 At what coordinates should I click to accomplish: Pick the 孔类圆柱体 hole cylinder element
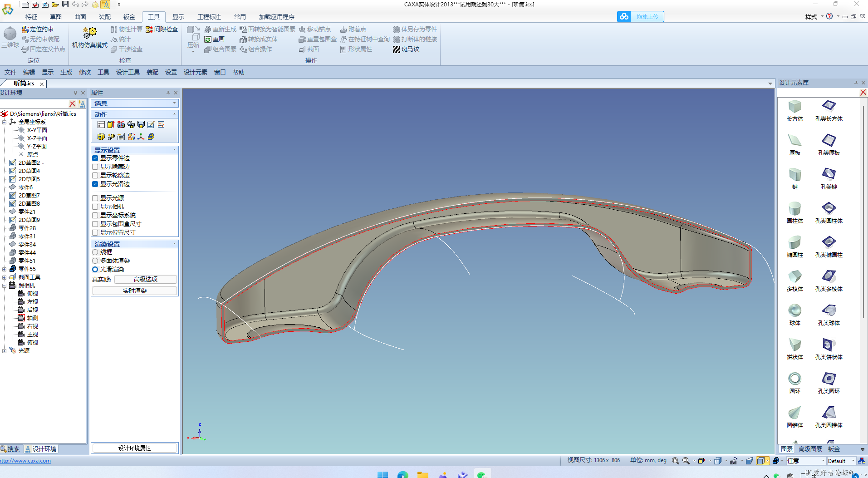829,213
